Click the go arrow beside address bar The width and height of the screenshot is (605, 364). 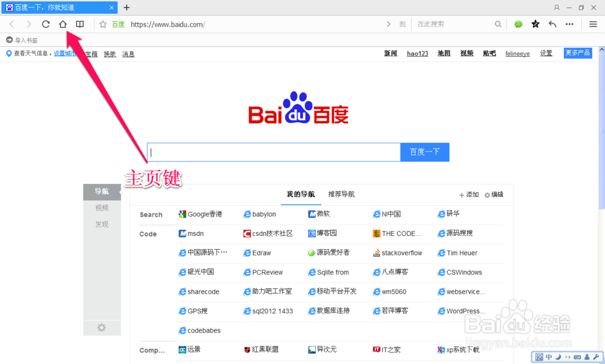(388, 24)
